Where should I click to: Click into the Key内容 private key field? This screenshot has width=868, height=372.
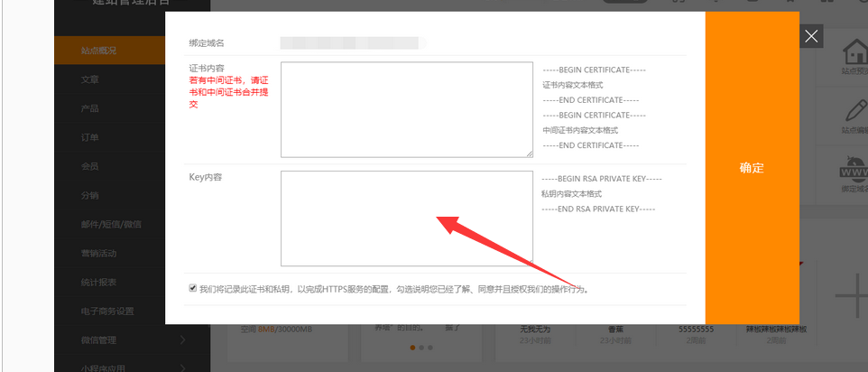tap(406, 218)
